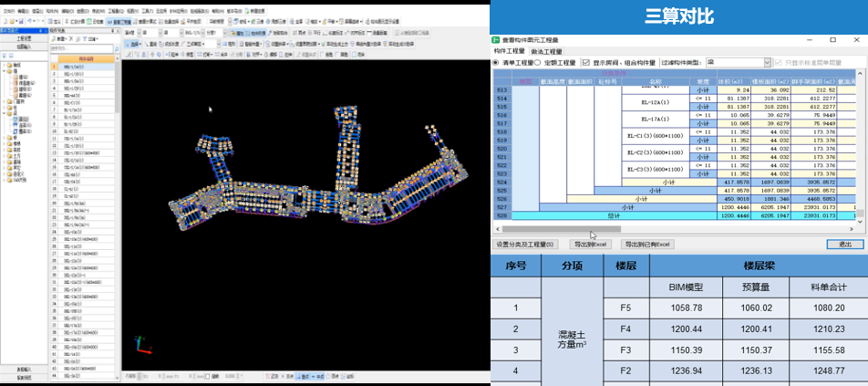Click the expand-all icon above the navigation tree
The image size is (868, 386).
4,56
